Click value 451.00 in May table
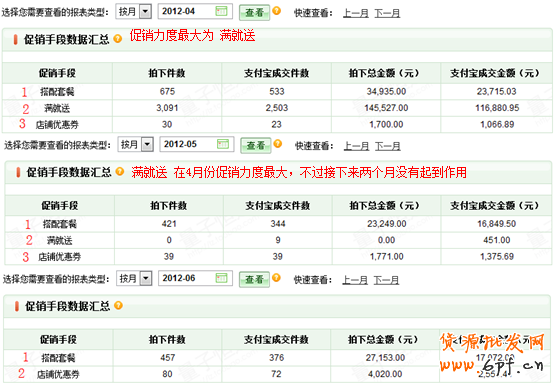The width and height of the screenshot is (554, 387). coord(496,240)
